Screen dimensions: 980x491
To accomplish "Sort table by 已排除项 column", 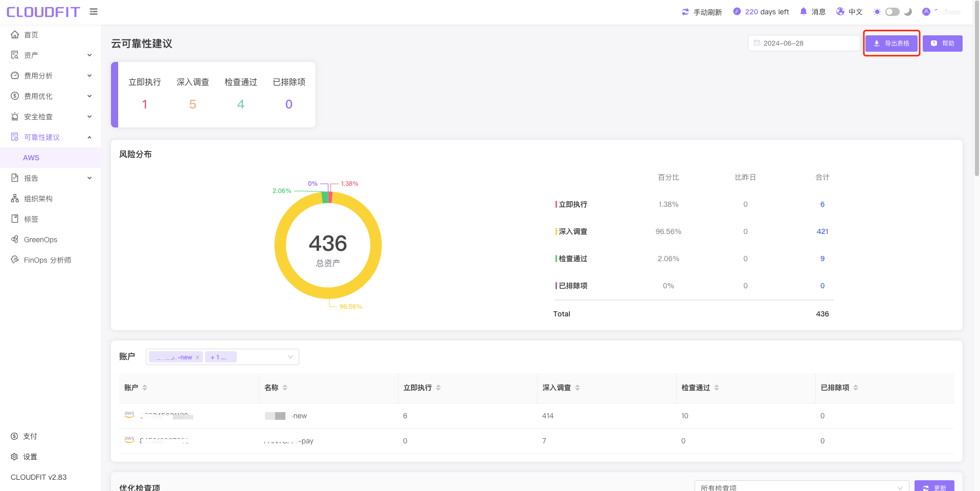I will pos(856,388).
